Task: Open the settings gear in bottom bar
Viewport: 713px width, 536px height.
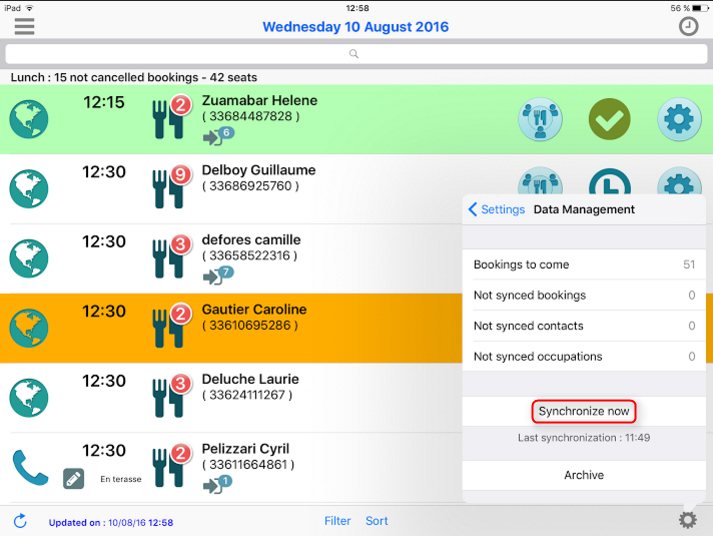Action: (687, 520)
